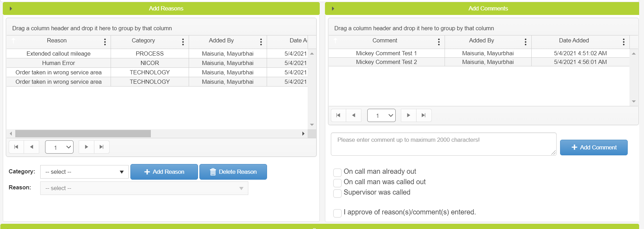Go to the first page of the reasons grid
The height and width of the screenshot is (229, 644).
[16, 147]
